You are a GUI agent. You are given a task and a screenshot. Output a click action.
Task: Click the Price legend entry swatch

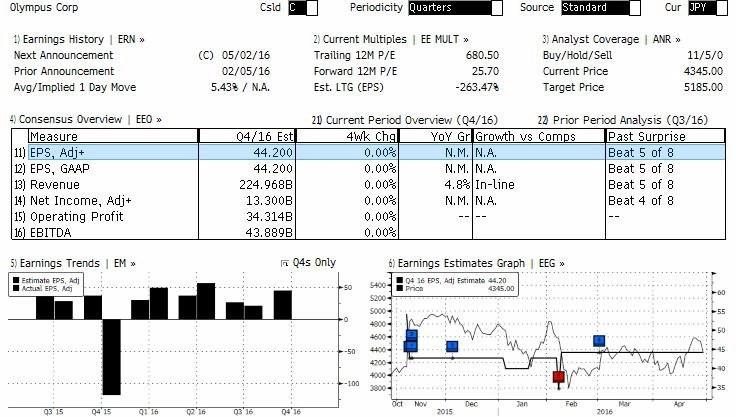400,288
